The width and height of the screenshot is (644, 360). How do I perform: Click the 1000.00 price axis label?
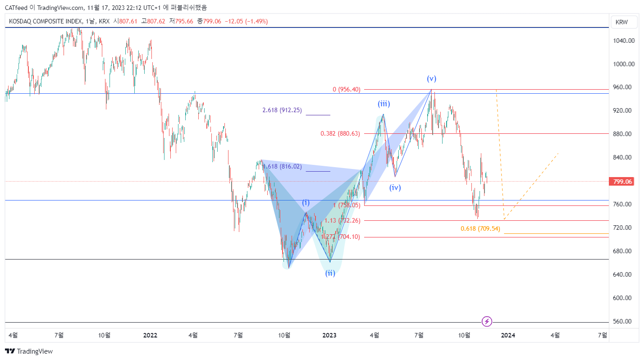pos(624,64)
